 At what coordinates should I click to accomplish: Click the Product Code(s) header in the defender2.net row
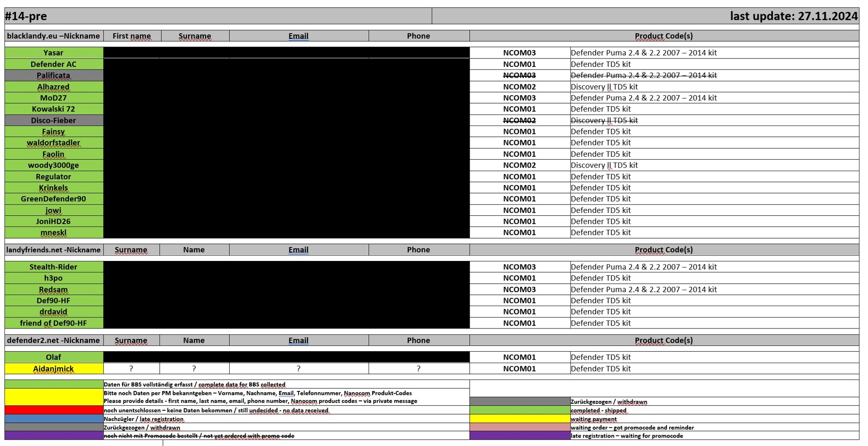(x=664, y=340)
